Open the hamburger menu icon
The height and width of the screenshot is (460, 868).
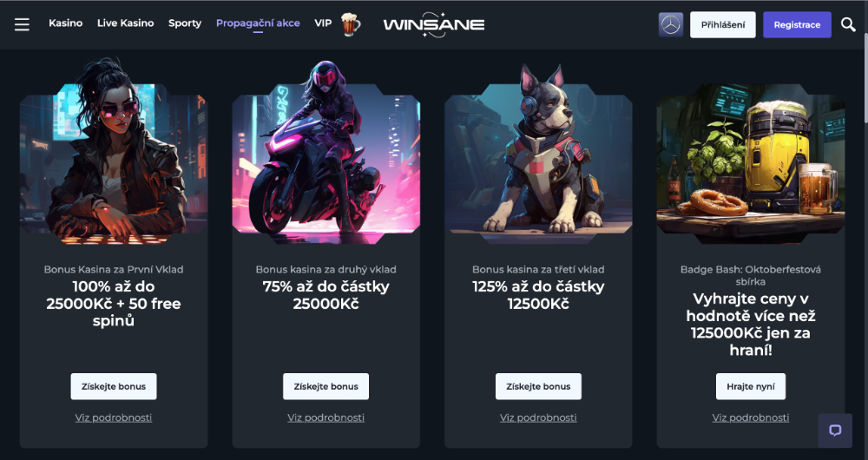pyautogui.click(x=23, y=24)
